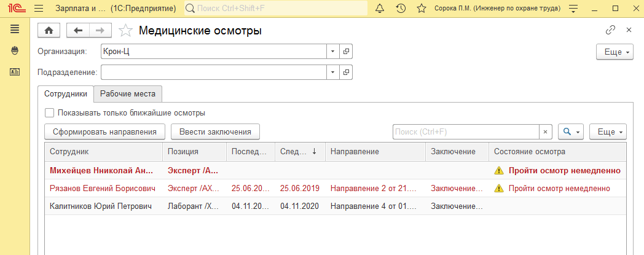Enable 'Показывать только ближайшие осмотры' checkbox

pos(49,113)
